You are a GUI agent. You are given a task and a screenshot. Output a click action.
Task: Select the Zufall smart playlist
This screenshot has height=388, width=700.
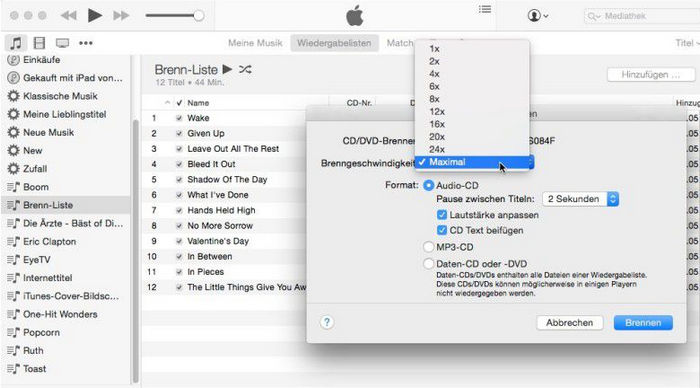pyautogui.click(x=65, y=169)
